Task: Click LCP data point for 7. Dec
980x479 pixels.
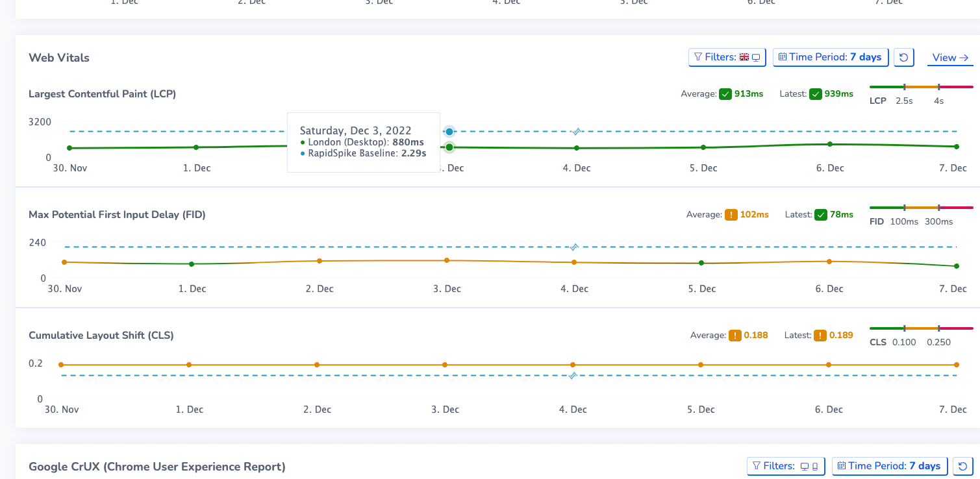Action: (957, 147)
